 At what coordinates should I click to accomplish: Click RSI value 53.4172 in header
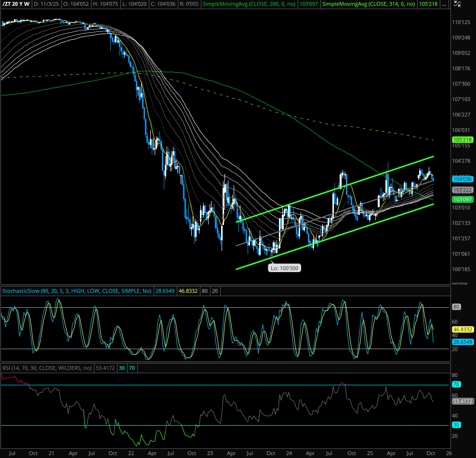(105, 368)
